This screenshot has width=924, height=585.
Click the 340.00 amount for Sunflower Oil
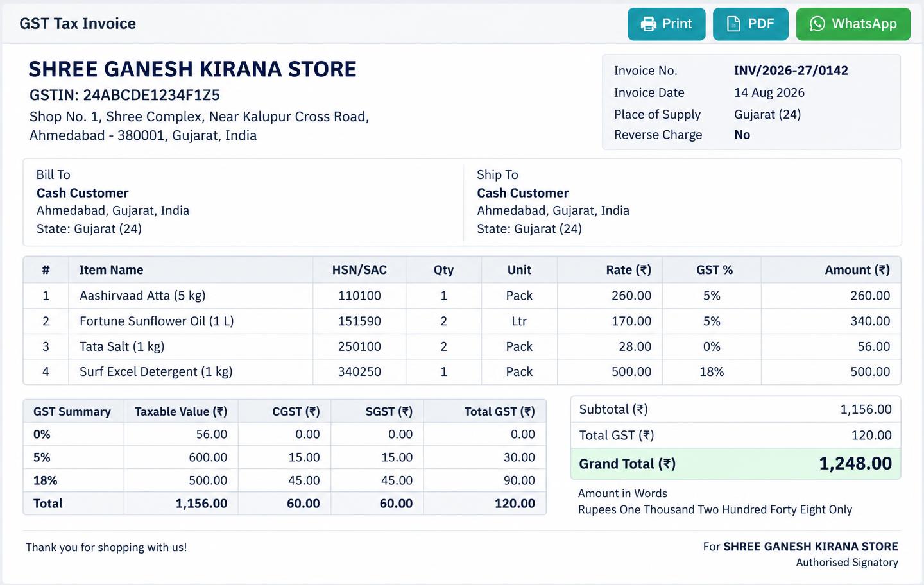(870, 321)
